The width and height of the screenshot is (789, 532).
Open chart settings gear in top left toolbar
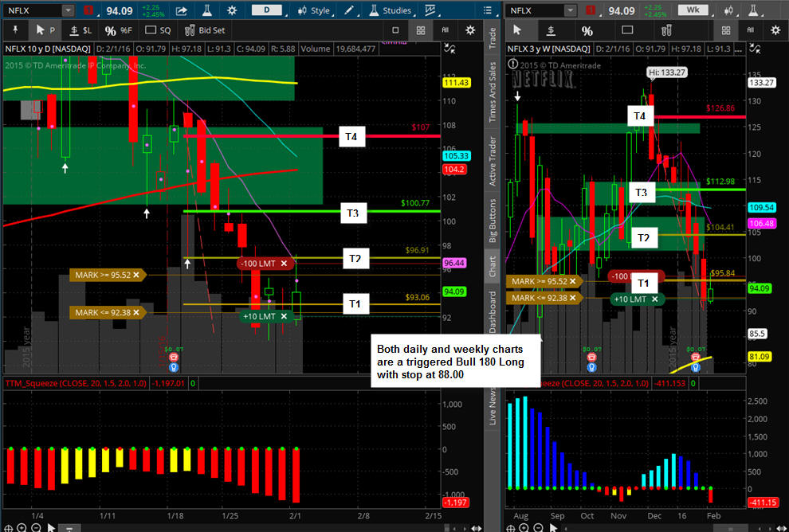coord(232,10)
